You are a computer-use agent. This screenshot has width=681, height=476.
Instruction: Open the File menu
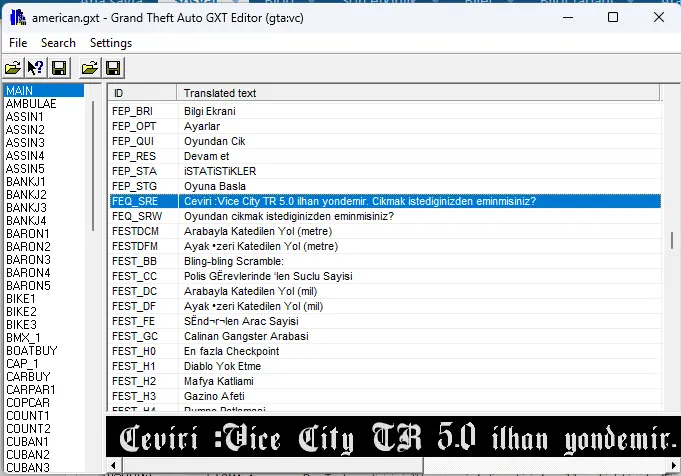pyautogui.click(x=18, y=43)
